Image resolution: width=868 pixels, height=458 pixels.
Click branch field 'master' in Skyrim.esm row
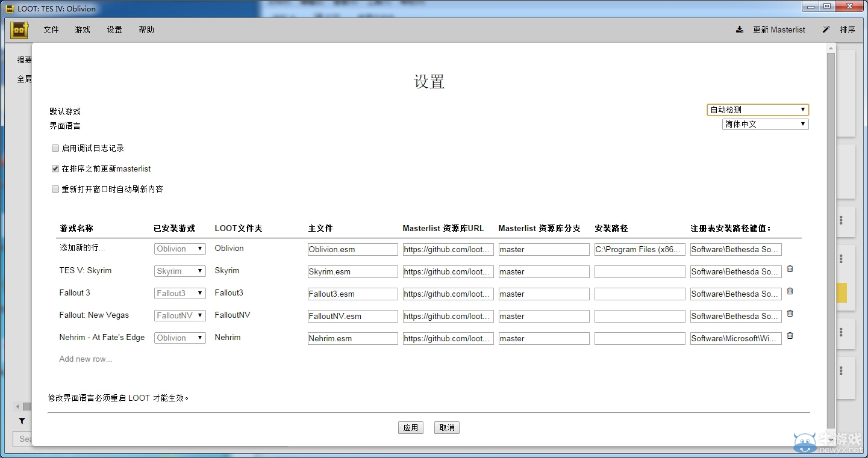click(544, 271)
